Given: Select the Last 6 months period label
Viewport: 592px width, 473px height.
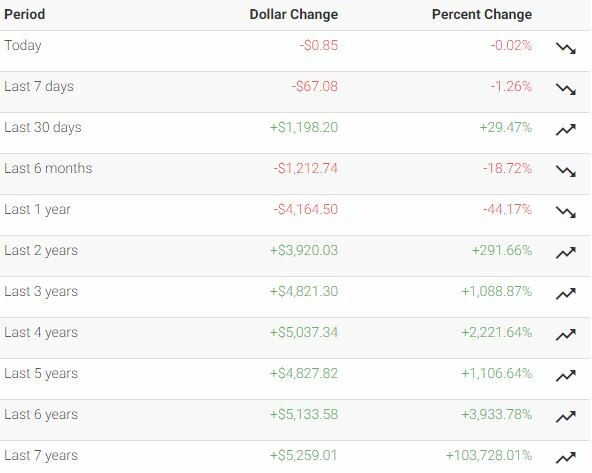Looking at the screenshot, I should pyautogui.click(x=48, y=168).
